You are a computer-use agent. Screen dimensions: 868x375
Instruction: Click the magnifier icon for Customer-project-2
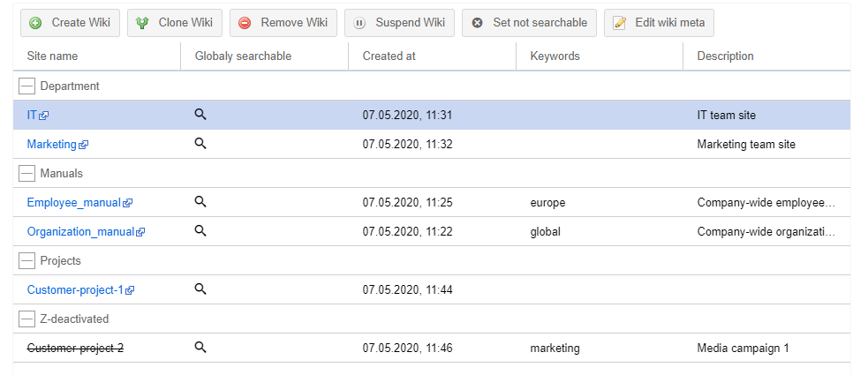tap(200, 348)
